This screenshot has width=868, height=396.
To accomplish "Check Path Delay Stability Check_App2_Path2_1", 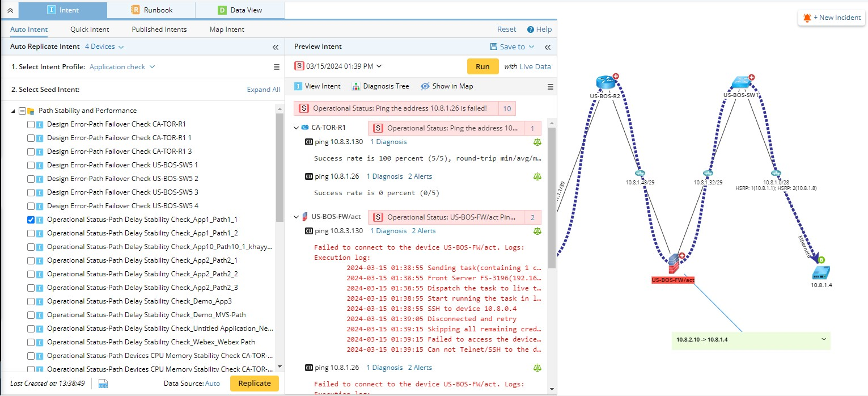I will click(31, 260).
